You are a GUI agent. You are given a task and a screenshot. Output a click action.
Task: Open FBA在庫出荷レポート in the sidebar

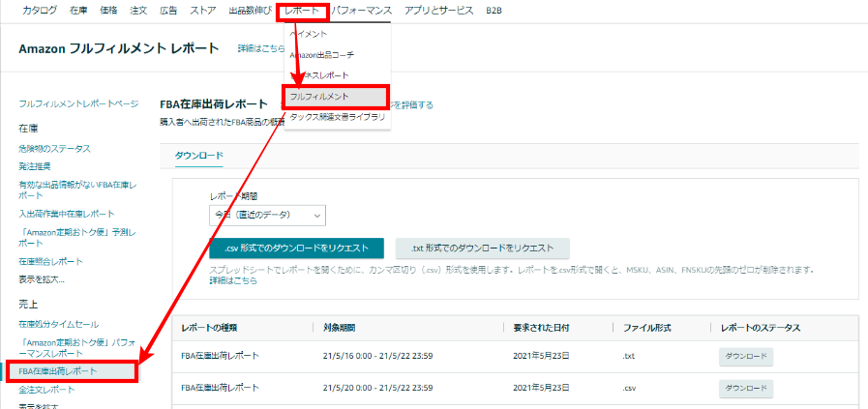pos(59,371)
